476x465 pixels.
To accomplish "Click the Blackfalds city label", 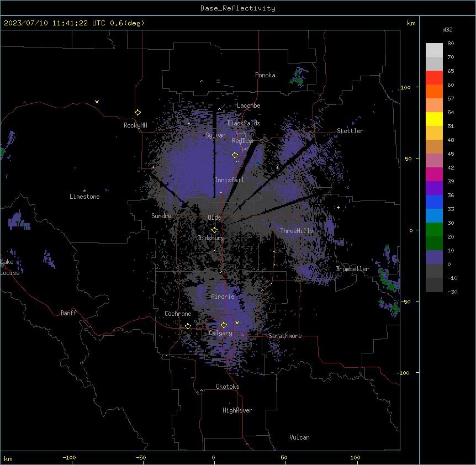I will click(244, 123).
